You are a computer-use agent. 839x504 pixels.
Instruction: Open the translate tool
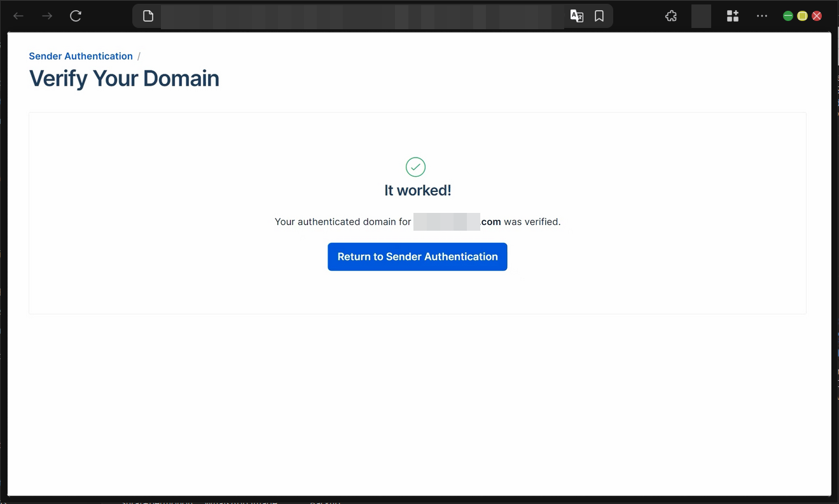point(576,16)
